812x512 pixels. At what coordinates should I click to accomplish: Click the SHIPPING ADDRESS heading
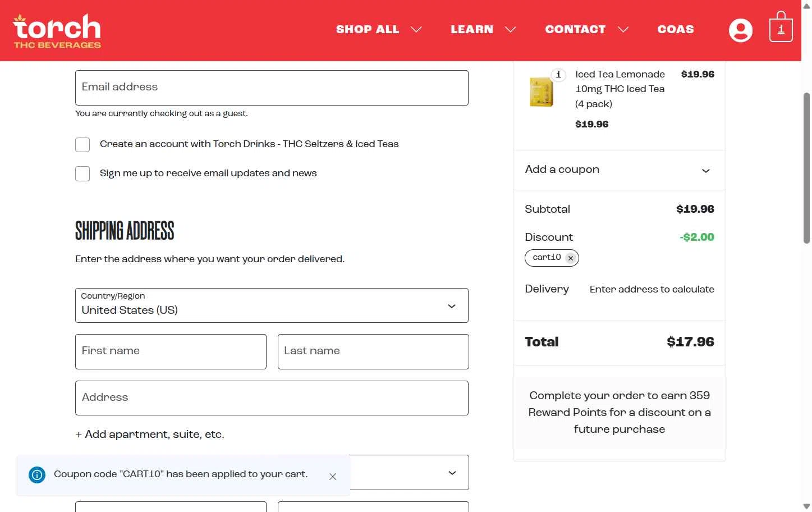pyautogui.click(x=125, y=231)
